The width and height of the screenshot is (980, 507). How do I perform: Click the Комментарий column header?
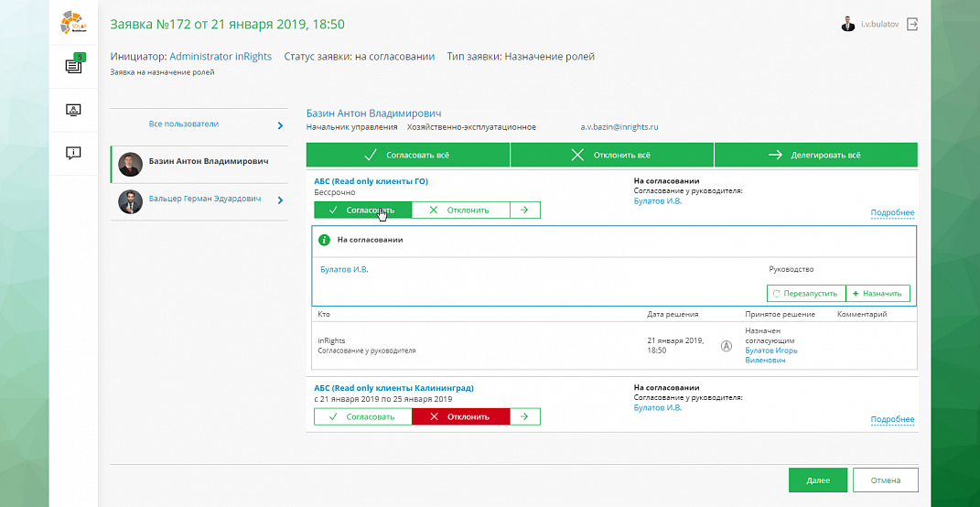click(862, 315)
